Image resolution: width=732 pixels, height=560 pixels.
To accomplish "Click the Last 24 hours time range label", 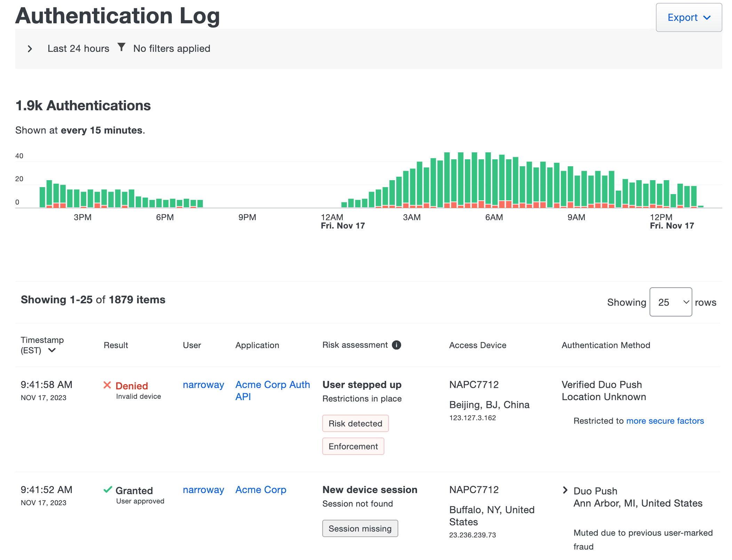I will (78, 48).
